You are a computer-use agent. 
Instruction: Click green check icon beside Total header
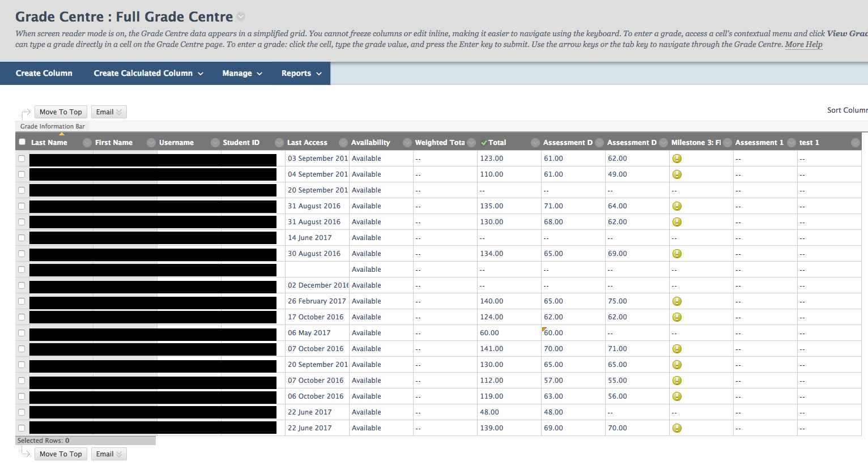pos(484,143)
